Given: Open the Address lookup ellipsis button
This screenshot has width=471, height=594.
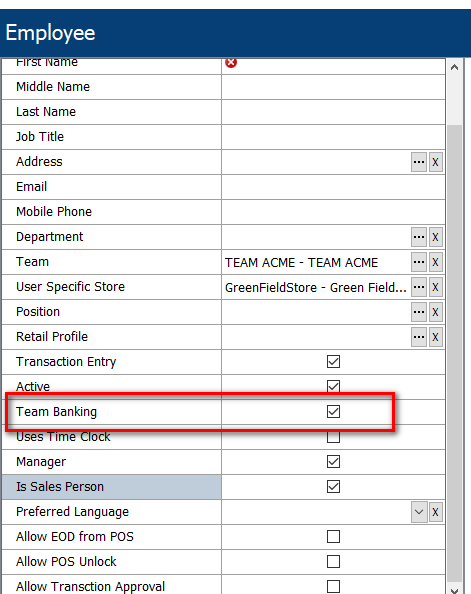Looking at the screenshot, I should (419, 162).
